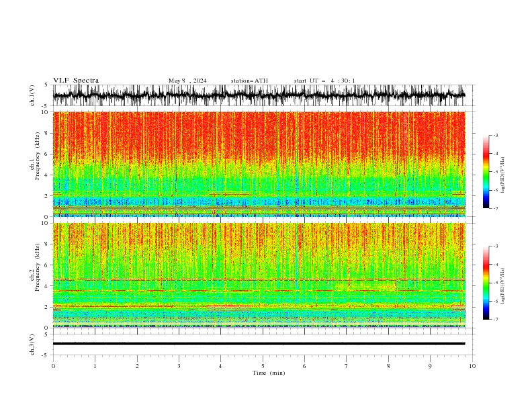Click the ch.1 waveform trace plot
The height and width of the screenshot is (411, 532).
pyautogui.click(x=259, y=95)
